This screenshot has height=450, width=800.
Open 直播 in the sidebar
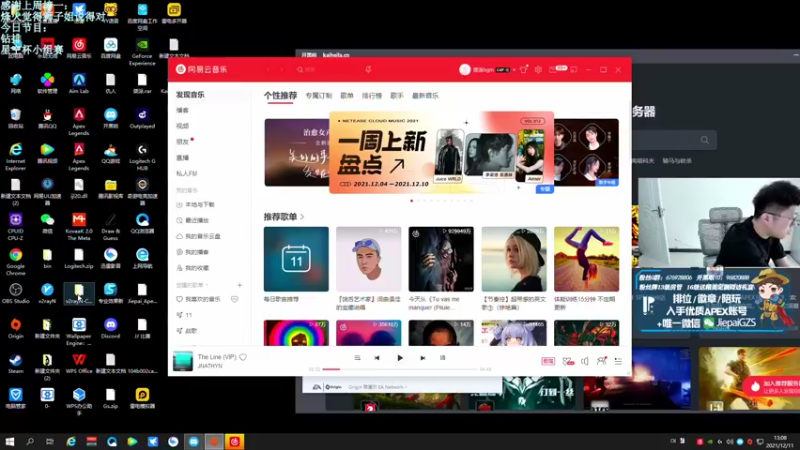pyautogui.click(x=182, y=158)
